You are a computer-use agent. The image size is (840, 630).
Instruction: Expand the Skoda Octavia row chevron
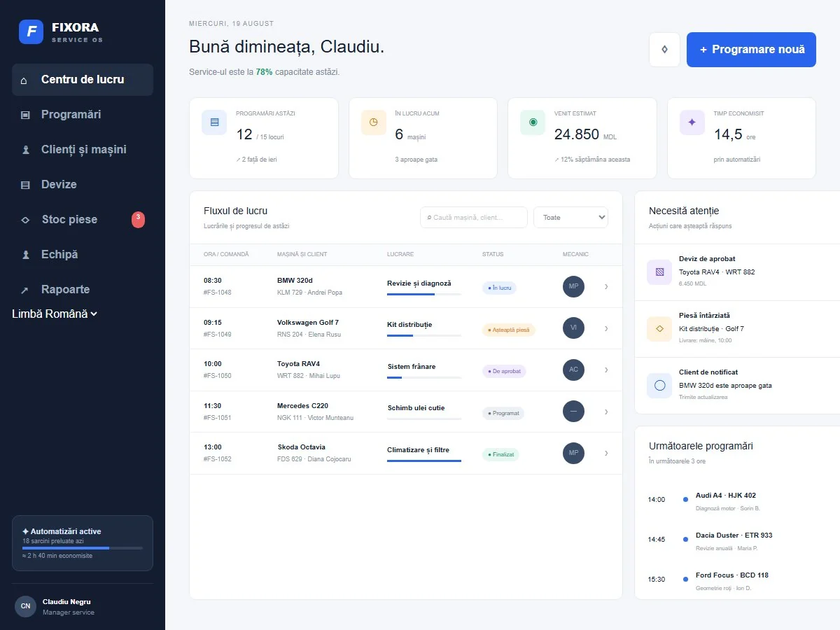(606, 453)
